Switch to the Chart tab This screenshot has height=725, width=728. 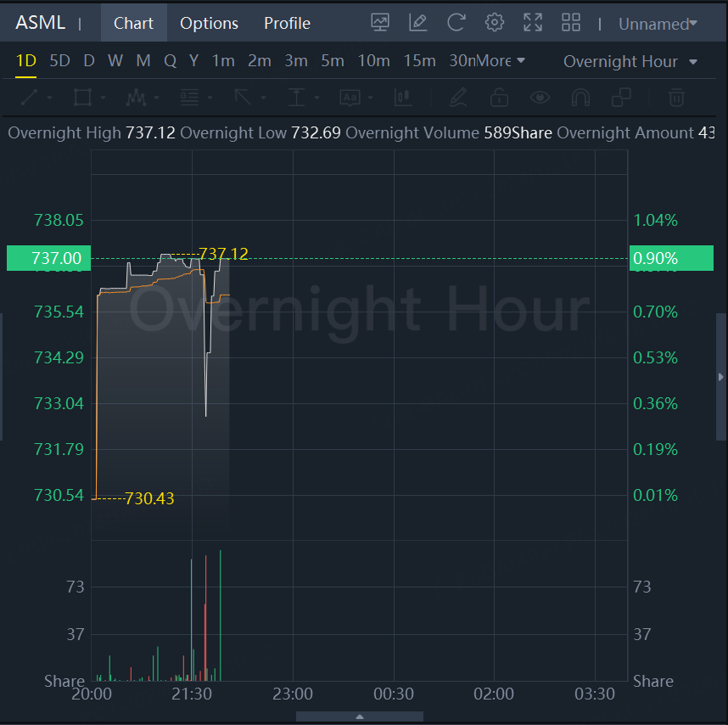pos(133,23)
